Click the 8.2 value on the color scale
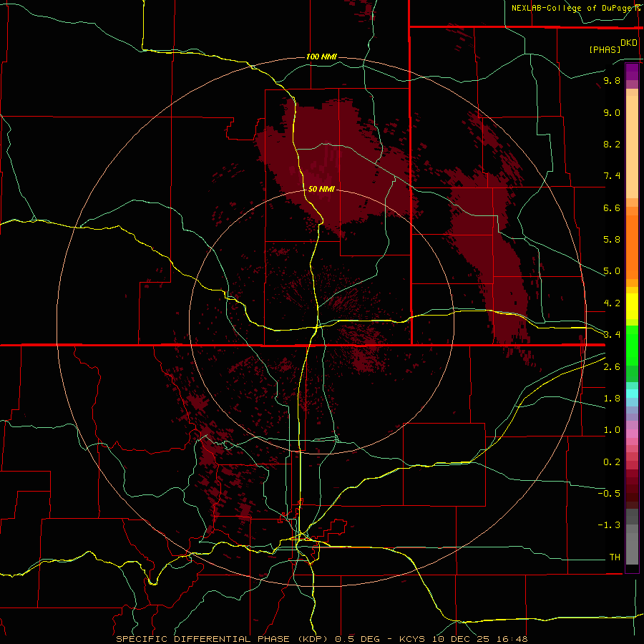This screenshot has width=644, height=644. (x=612, y=144)
